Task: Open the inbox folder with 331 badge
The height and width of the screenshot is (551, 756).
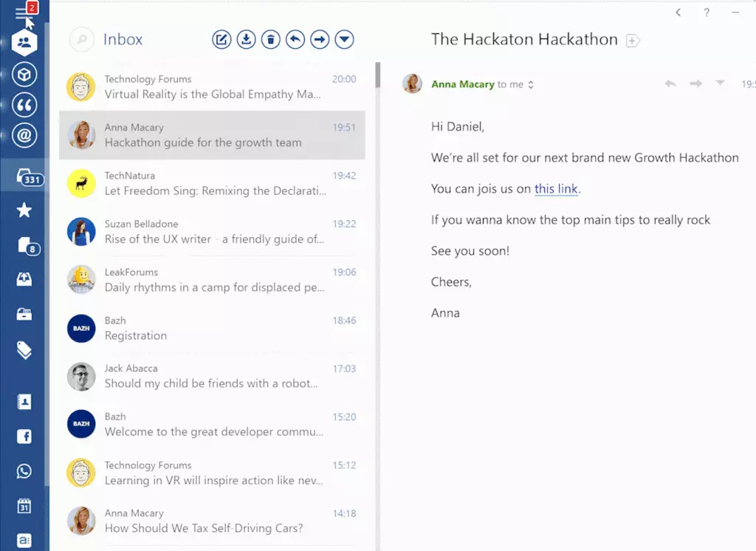Action: (x=24, y=177)
